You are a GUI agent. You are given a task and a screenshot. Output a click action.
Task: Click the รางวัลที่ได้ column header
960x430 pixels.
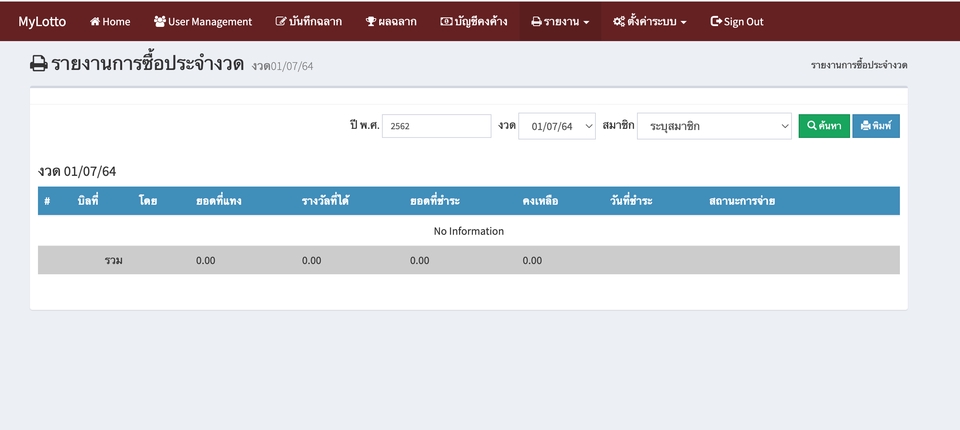(x=325, y=201)
